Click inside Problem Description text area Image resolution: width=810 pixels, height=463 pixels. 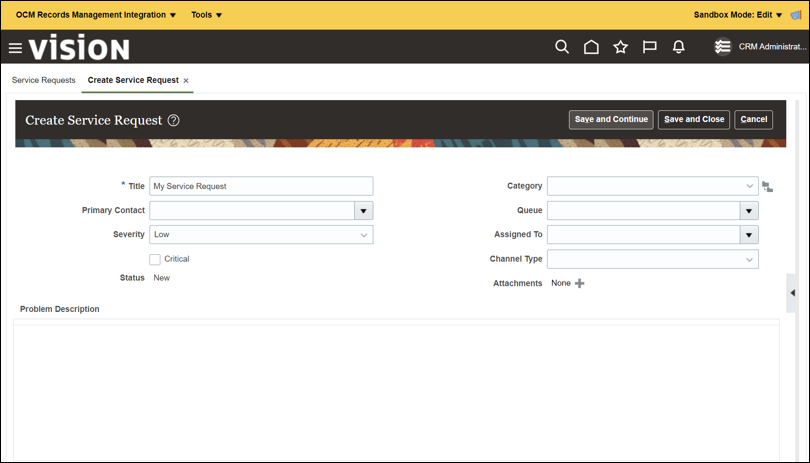coord(396,390)
